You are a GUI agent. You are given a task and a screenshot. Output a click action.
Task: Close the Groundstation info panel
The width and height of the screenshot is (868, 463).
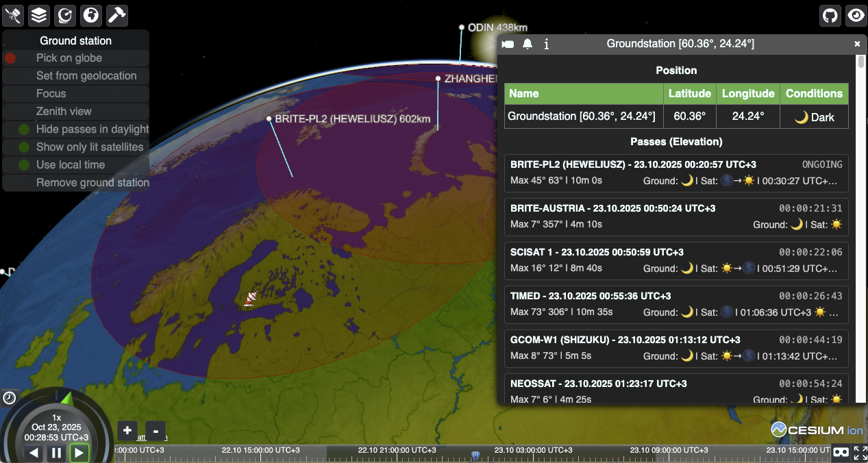[857, 44]
